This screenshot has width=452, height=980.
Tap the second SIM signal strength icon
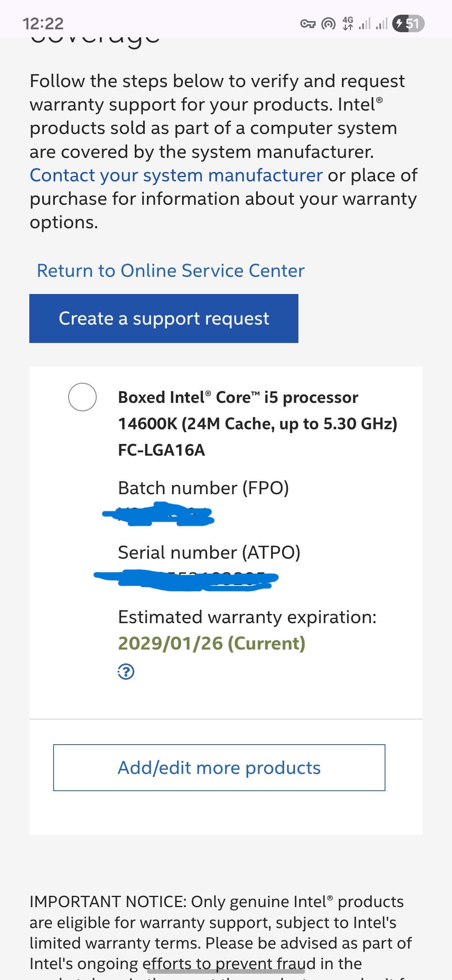click(x=381, y=23)
